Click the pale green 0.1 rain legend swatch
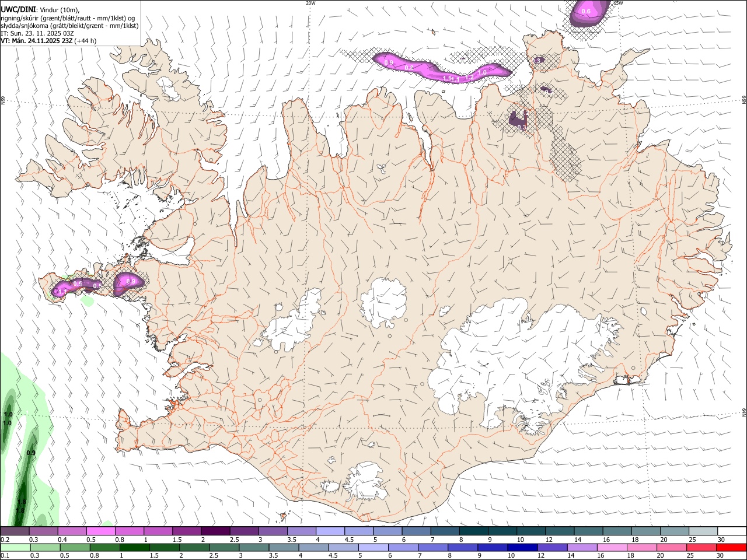 (x=16, y=548)
